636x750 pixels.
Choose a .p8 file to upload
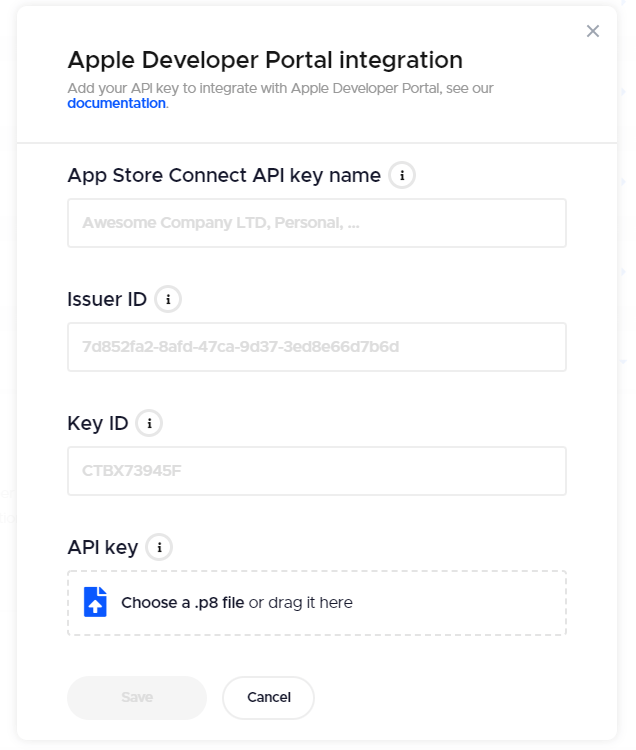click(x=183, y=603)
